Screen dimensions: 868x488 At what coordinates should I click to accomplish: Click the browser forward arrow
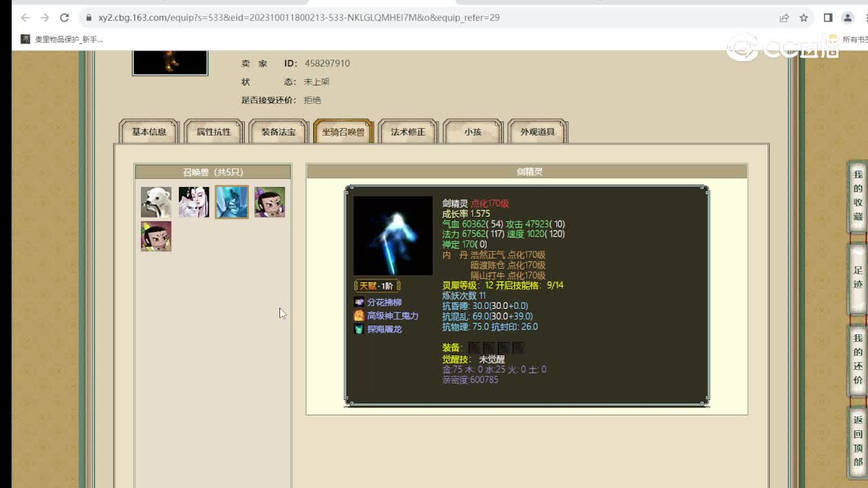[45, 18]
